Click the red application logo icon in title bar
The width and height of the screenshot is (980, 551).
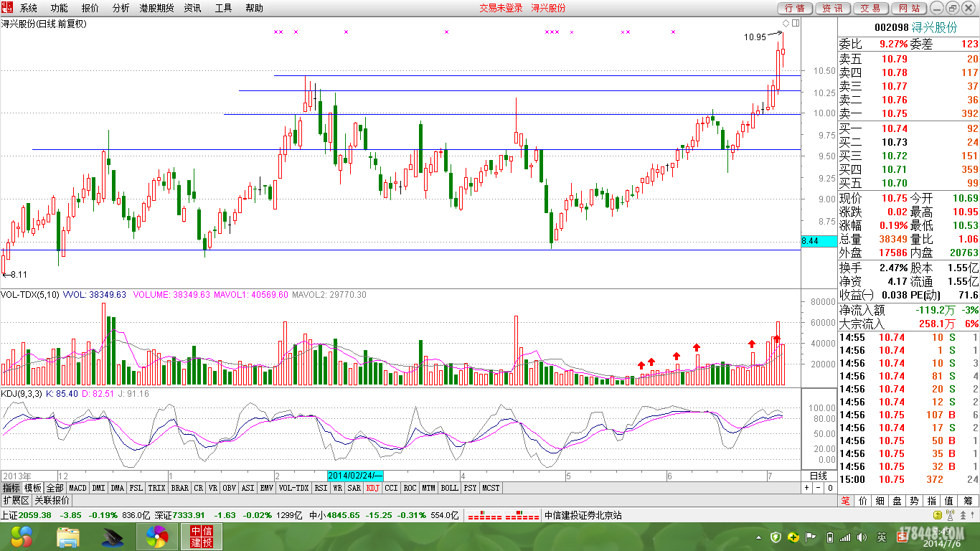point(9,8)
